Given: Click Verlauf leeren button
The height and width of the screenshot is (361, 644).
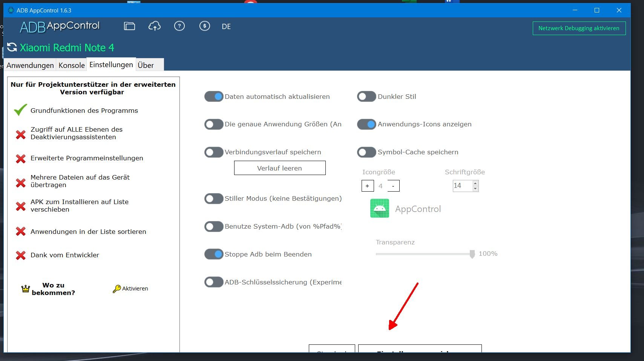Looking at the screenshot, I should pos(280,168).
